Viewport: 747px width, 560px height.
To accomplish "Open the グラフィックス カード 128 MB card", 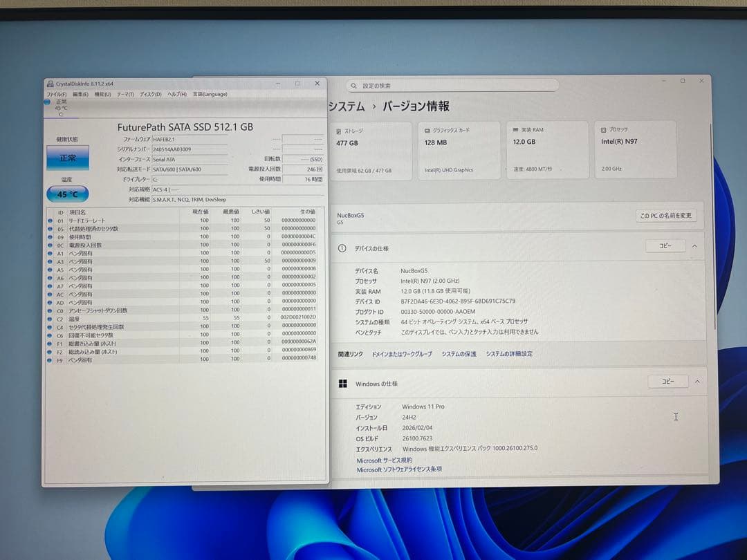I will click(459, 150).
